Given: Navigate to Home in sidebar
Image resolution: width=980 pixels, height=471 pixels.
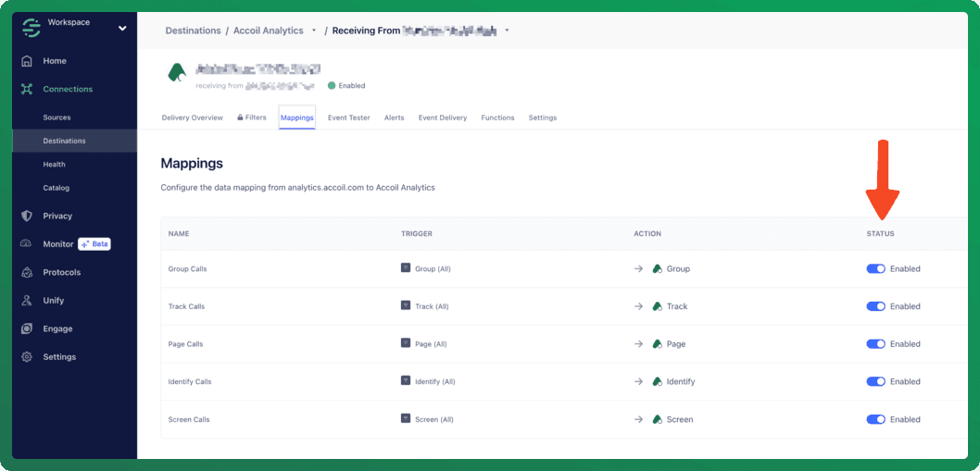Looking at the screenshot, I should [55, 61].
